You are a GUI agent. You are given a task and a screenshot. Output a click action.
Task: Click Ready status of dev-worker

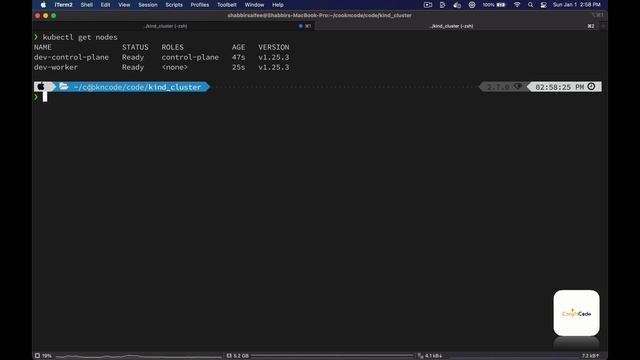(133, 67)
